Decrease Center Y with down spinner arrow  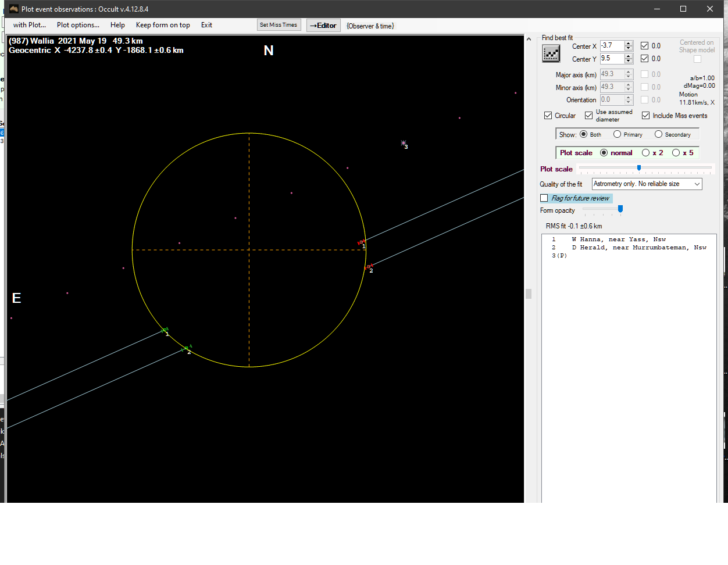[628, 61]
